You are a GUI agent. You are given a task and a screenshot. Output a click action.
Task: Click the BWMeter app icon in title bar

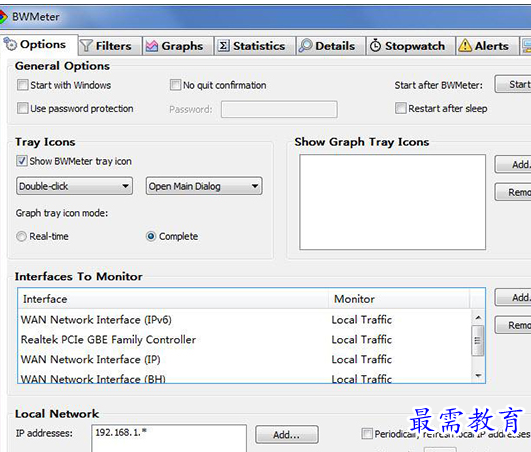pos(3,17)
